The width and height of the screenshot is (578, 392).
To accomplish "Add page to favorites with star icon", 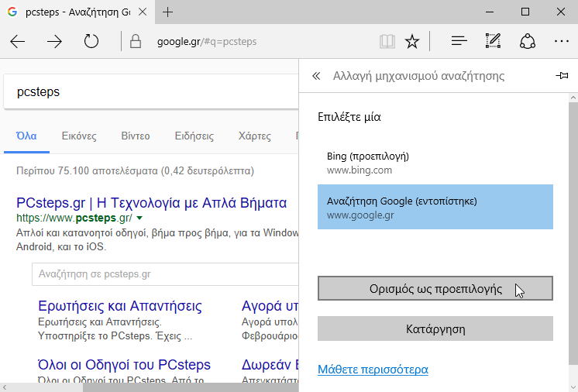I will (411, 41).
